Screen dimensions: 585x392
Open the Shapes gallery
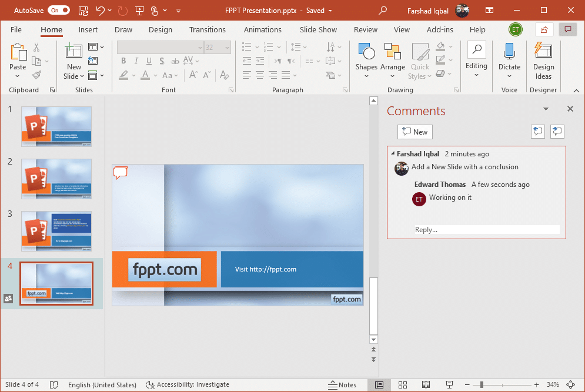(366, 58)
